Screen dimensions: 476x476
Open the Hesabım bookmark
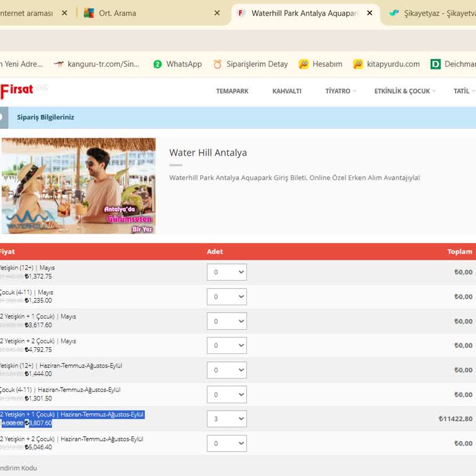[320, 64]
